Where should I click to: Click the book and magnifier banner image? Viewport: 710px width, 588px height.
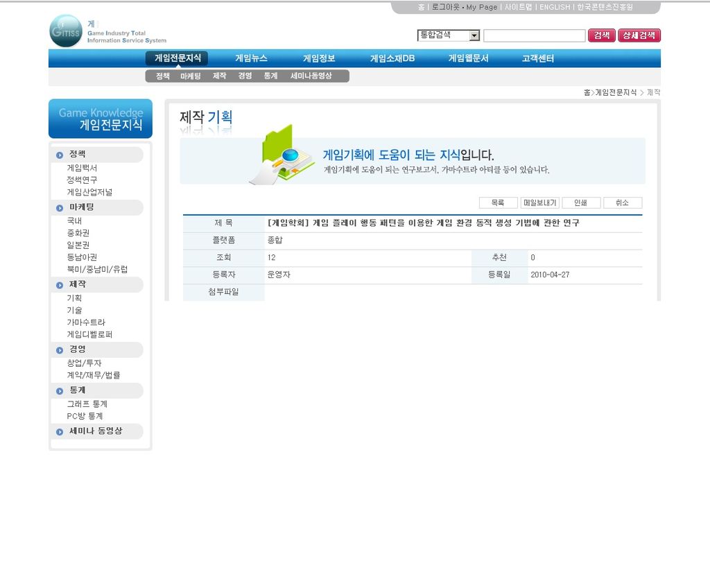pos(282,155)
